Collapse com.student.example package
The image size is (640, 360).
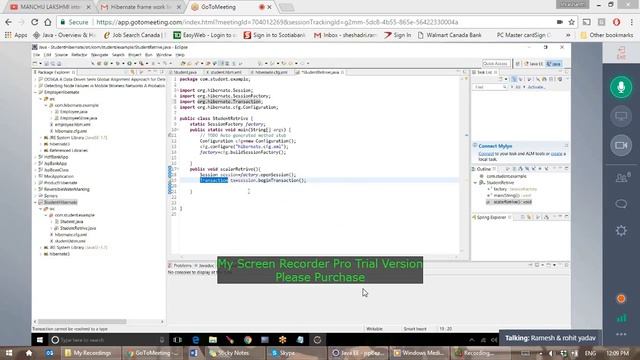click(46, 215)
